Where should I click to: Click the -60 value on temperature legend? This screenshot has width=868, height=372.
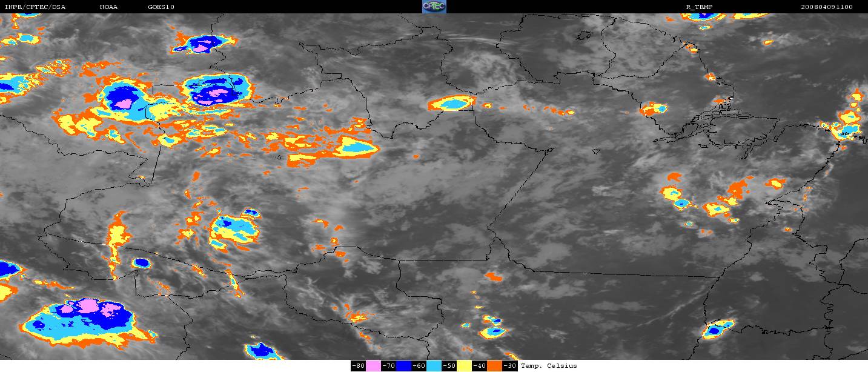(x=419, y=366)
